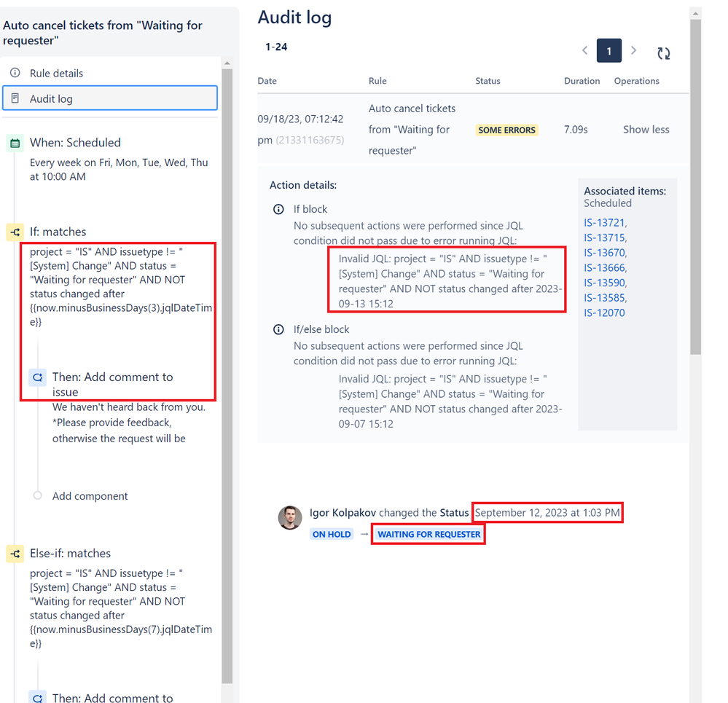The width and height of the screenshot is (728, 703).
Task: Go to next audit log page
Action: (633, 50)
